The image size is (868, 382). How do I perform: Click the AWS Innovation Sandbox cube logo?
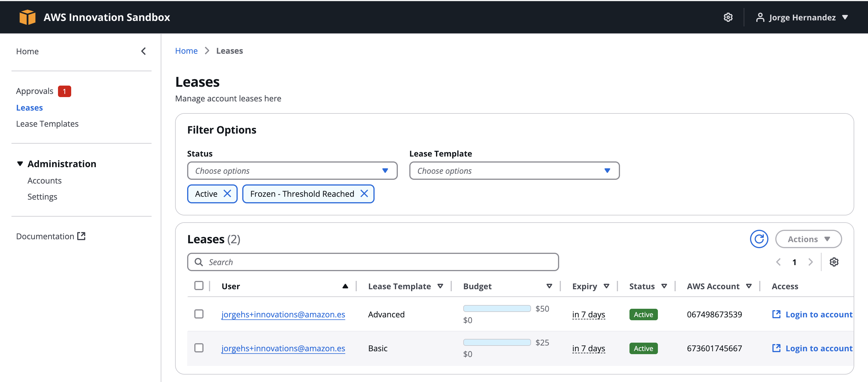(x=27, y=17)
